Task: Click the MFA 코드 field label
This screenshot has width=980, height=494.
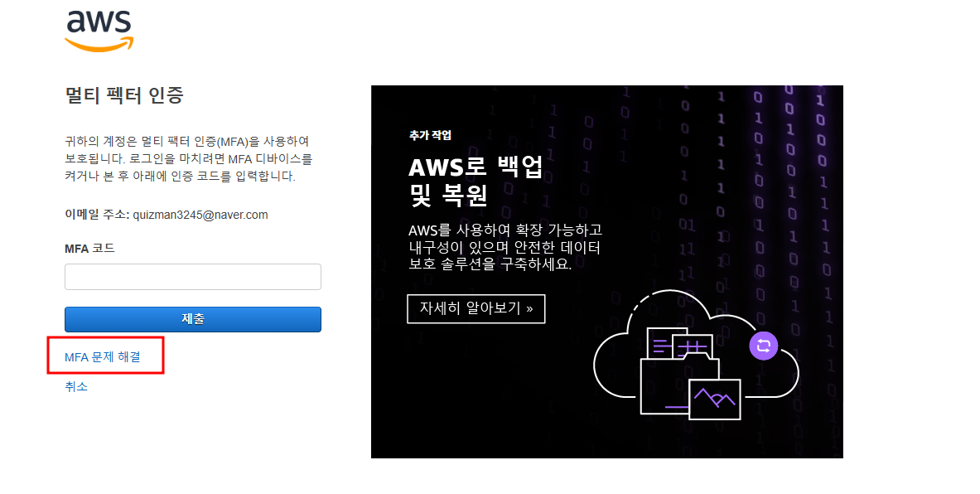Action: tap(89, 249)
